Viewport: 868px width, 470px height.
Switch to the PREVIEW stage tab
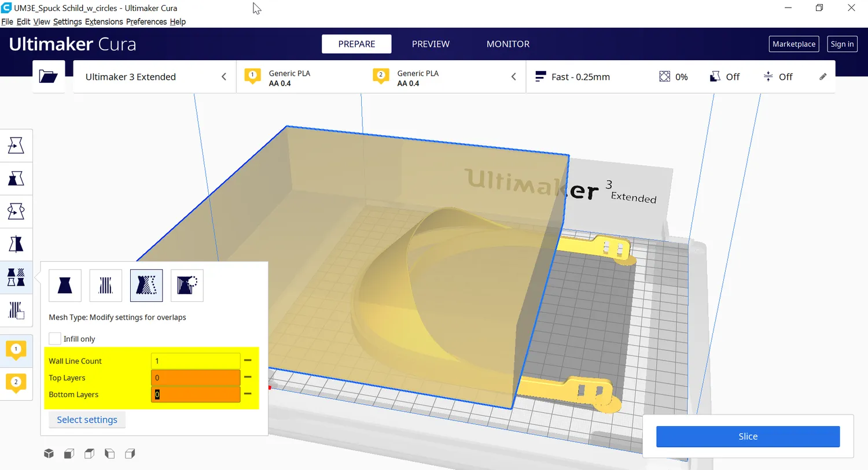pyautogui.click(x=431, y=44)
